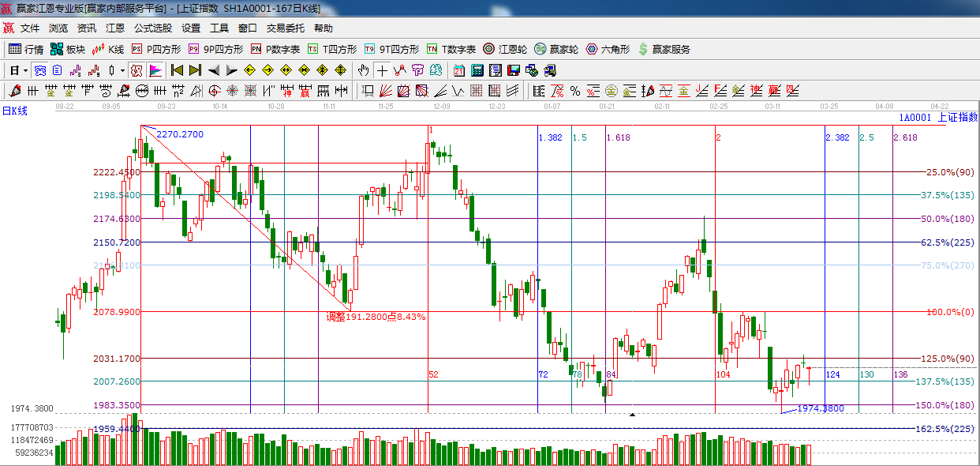Select the hand pan tool
The image size is (980, 466).
coord(363,70)
